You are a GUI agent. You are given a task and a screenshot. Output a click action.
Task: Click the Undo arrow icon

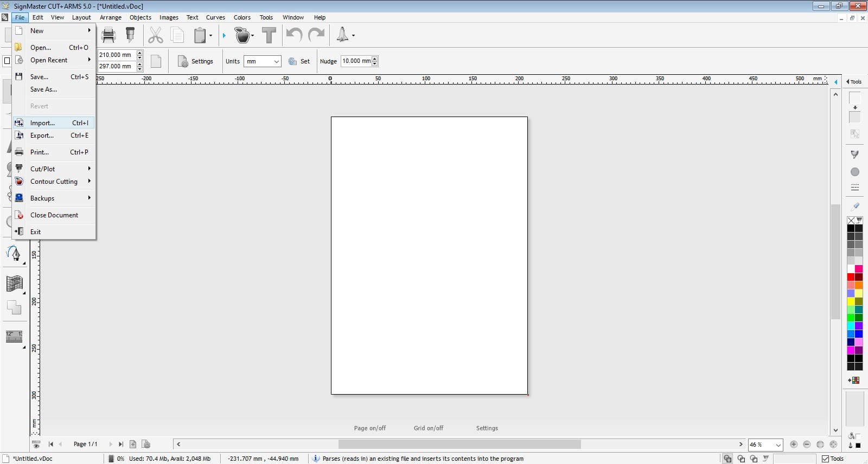(x=294, y=35)
